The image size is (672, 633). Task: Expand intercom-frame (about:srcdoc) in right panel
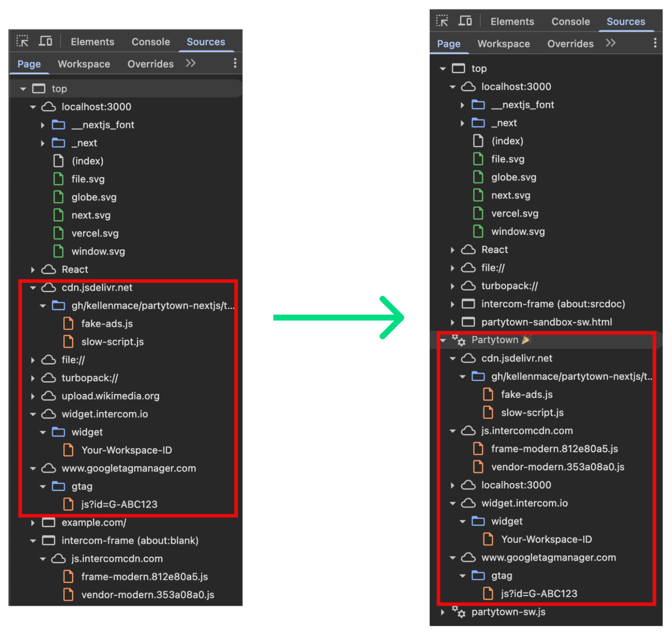(453, 304)
